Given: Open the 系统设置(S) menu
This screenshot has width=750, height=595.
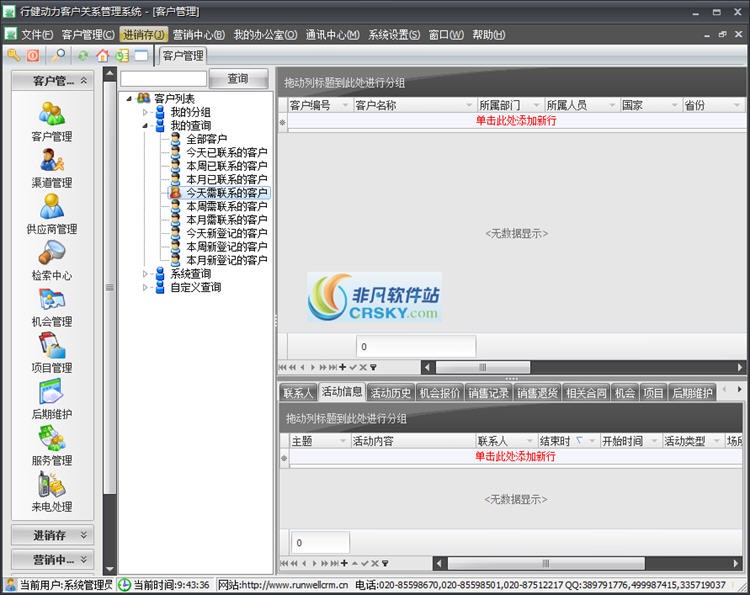Looking at the screenshot, I should point(394,34).
